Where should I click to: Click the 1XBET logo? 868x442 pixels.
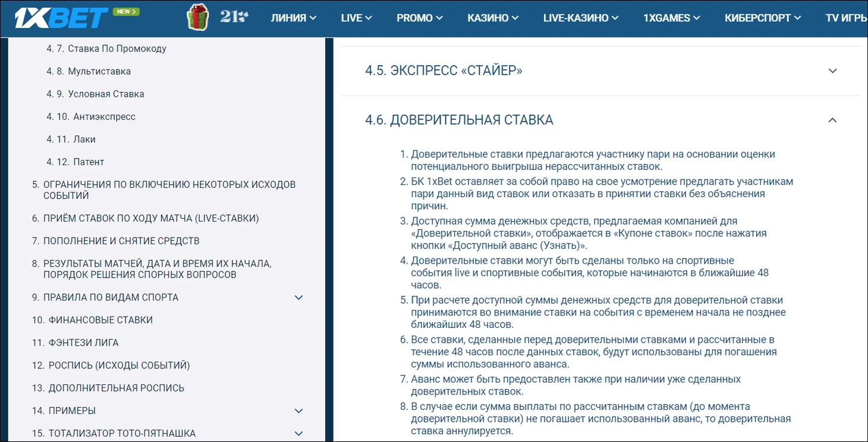pos(62,18)
